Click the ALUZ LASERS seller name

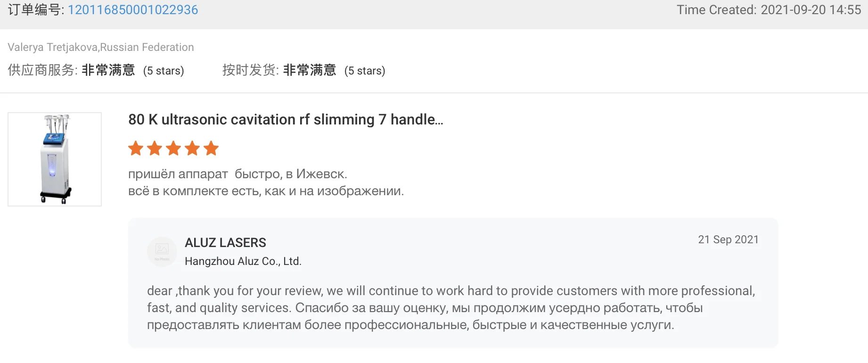(x=225, y=243)
